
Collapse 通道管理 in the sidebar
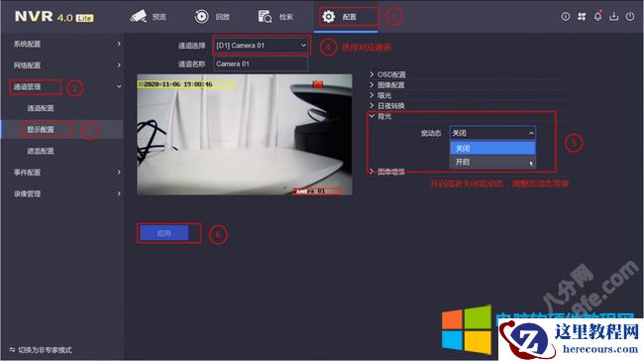tap(61, 86)
